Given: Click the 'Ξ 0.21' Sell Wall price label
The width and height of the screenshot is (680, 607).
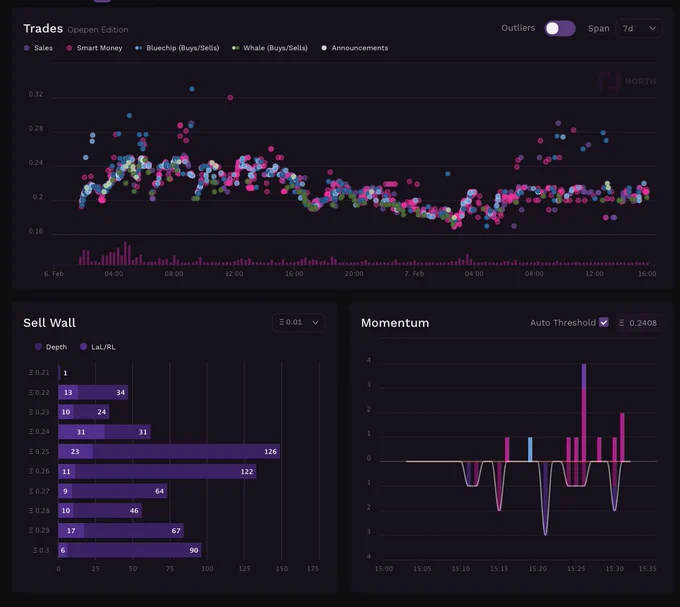Looking at the screenshot, I should (x=39, y=372).
